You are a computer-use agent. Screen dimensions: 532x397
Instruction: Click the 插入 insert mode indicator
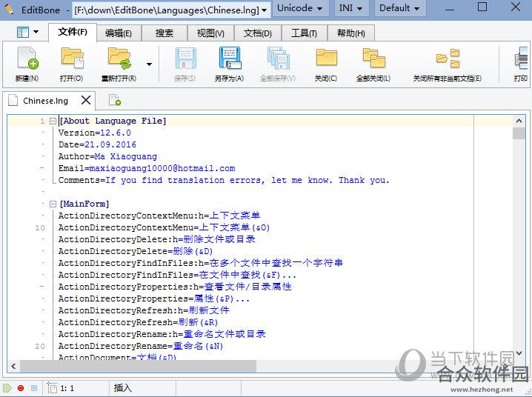pyautogui.click(x=122, y=388)
